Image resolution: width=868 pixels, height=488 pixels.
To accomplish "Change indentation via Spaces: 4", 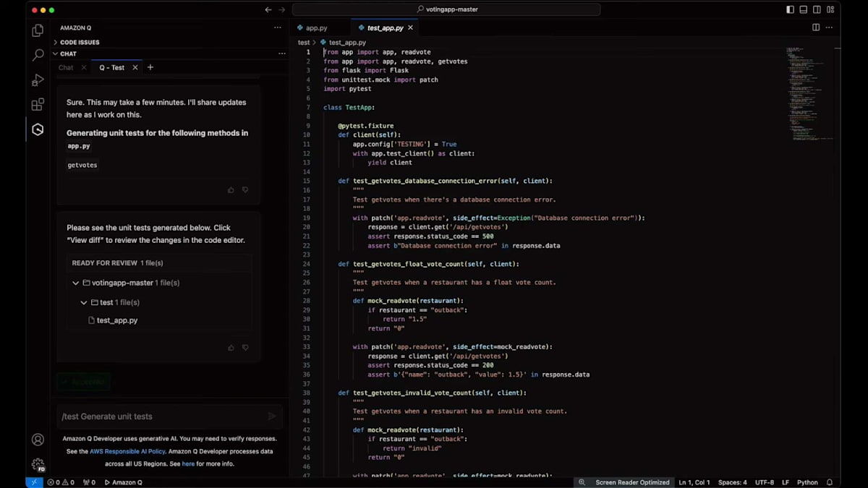I will pos(733,482).
